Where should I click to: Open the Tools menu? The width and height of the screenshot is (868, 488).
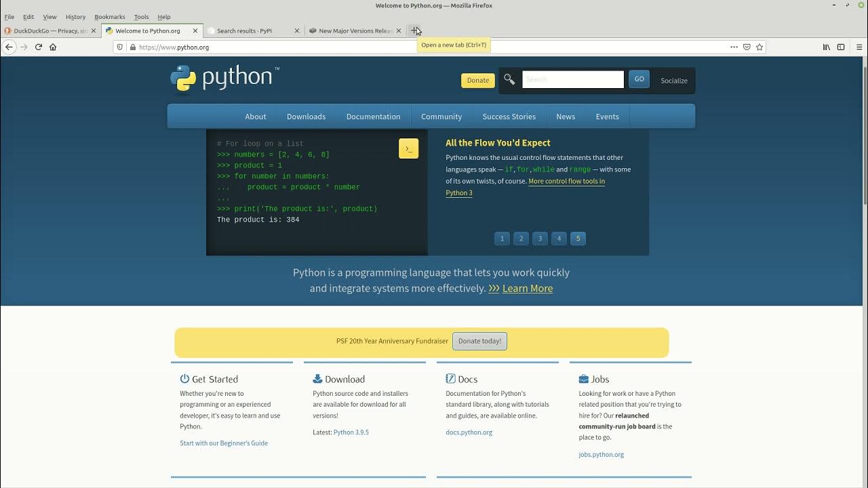coord(141,16)
